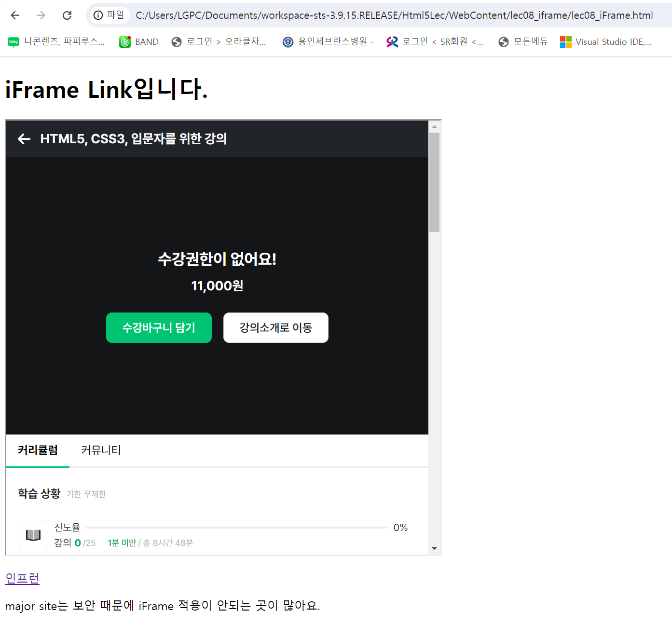672x625 pixels.
Task: Open the 니콘렌즈, 파피루스 blog bookmark
Action: (56, 42)
